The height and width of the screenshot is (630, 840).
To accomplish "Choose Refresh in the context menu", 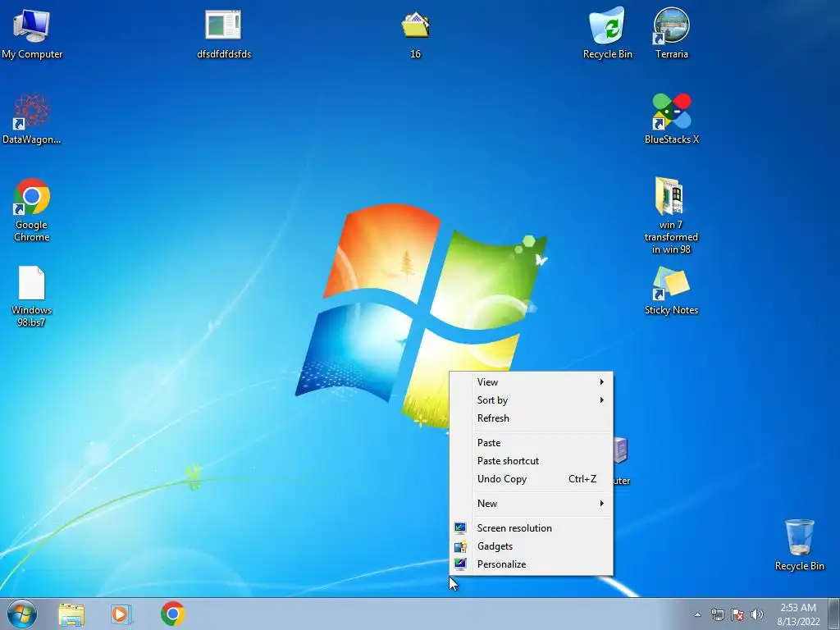I will (531, 418).
